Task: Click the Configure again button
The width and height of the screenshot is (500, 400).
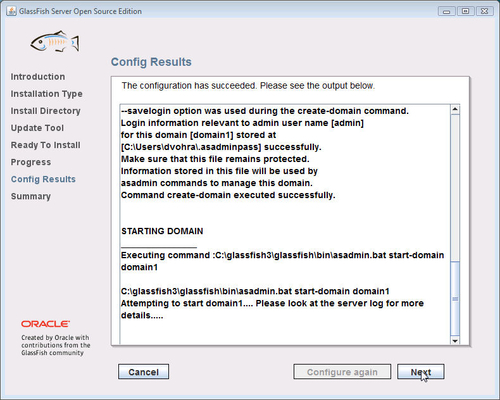Action: 342,372
